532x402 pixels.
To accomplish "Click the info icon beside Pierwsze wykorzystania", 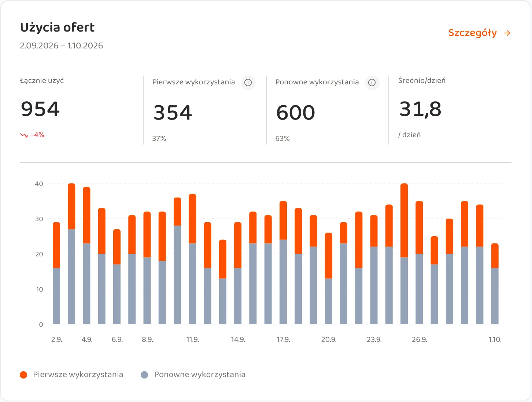I will [248, 83].
